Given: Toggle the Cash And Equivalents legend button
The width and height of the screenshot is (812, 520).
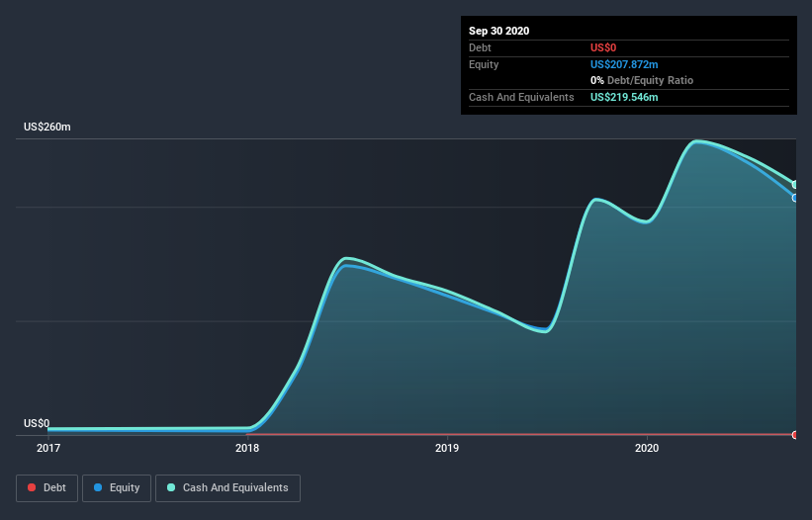Looking at the screenshot, I should click(x=227, y=488).
